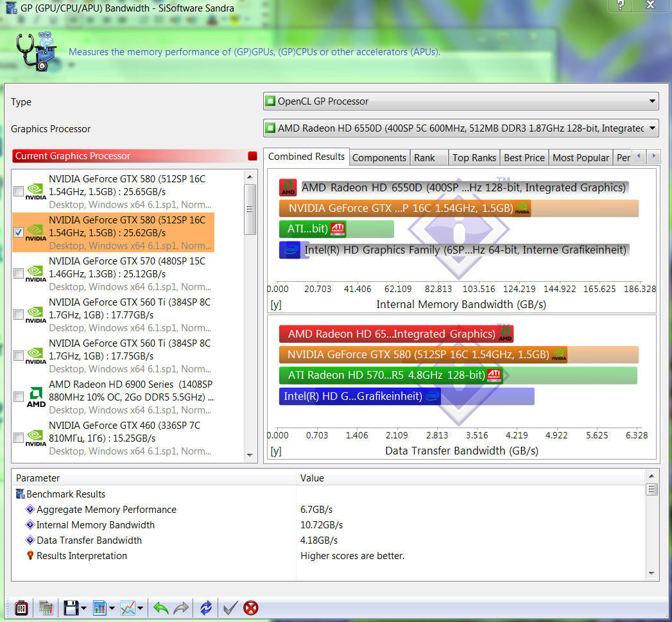The image size is (672, 622).
Task: Open the Graphics Processor dropdown
Action: click(x=461, y=128)
